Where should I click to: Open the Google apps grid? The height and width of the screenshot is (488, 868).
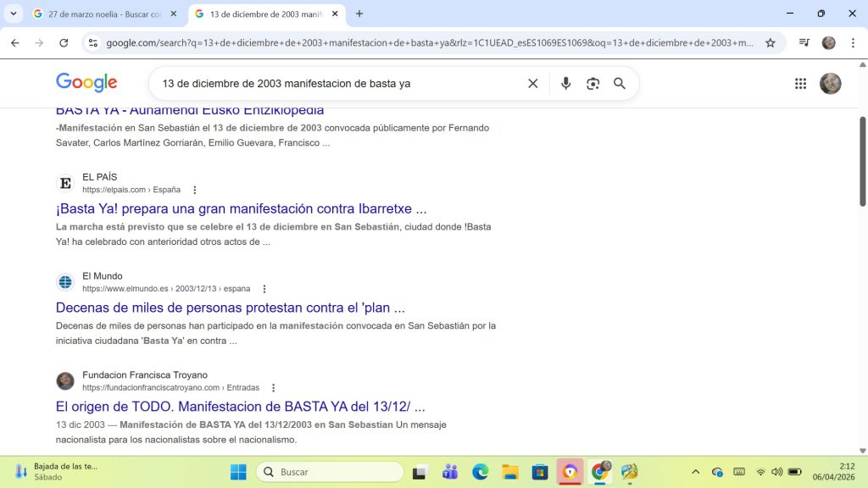800,84
